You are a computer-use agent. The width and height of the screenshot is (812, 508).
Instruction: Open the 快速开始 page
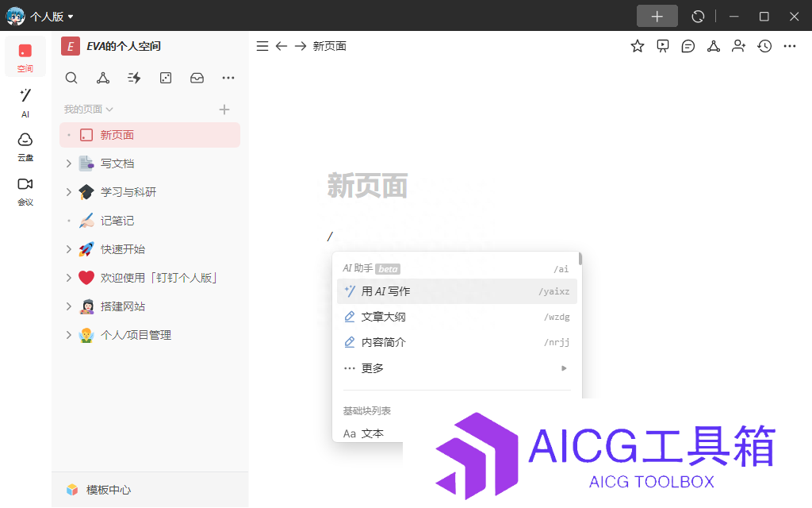tap(123, 249)
